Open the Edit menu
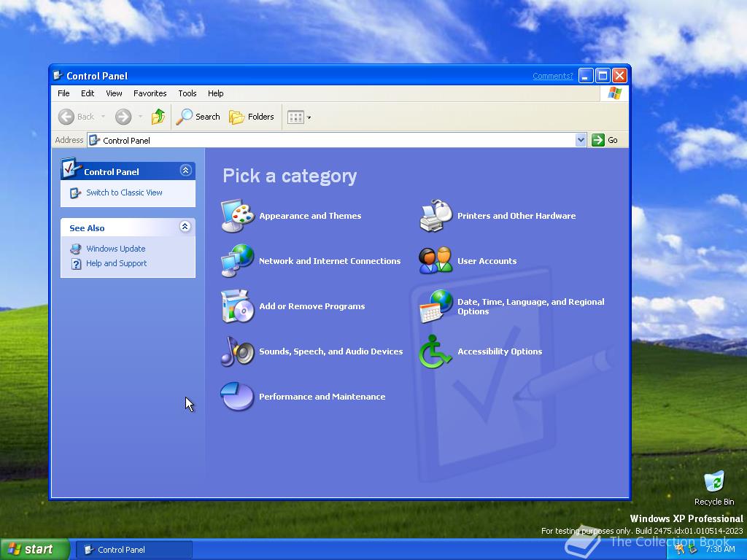 click(x=88, y=93)
